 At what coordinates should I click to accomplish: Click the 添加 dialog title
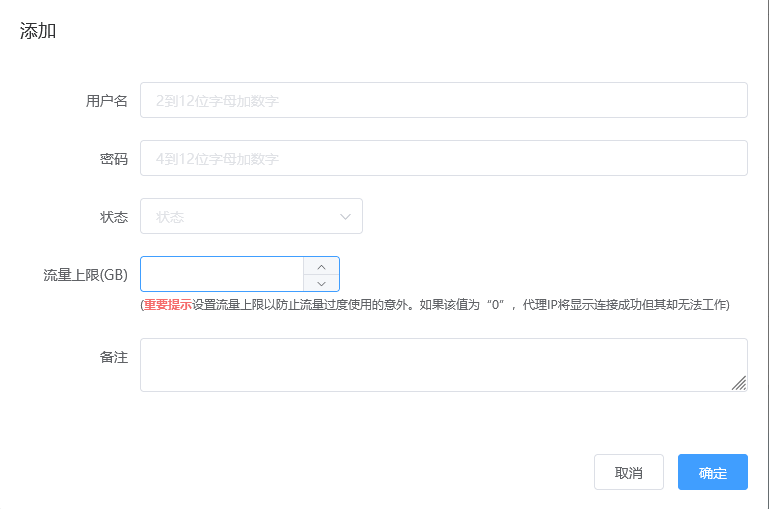coord(38,31)
